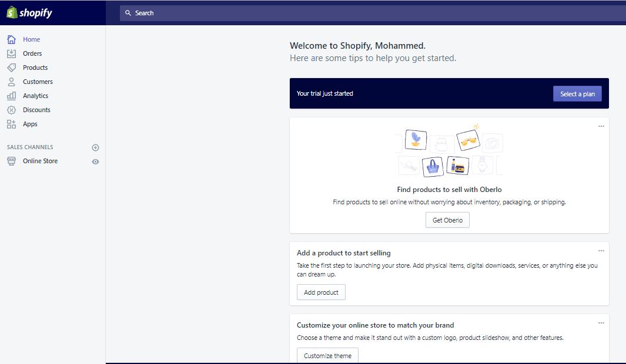Click Select a plan button

coord(577,94)
